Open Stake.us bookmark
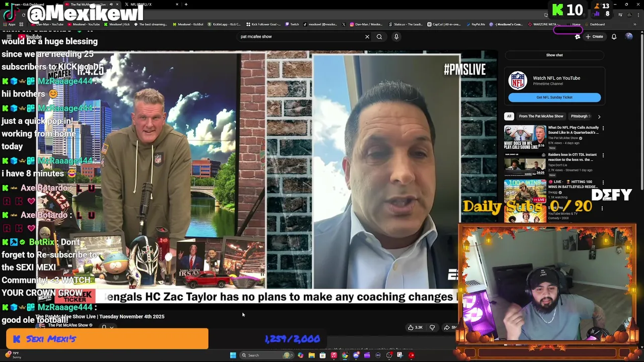This screenshot has width=644, height=362. [x=405, y=24]
